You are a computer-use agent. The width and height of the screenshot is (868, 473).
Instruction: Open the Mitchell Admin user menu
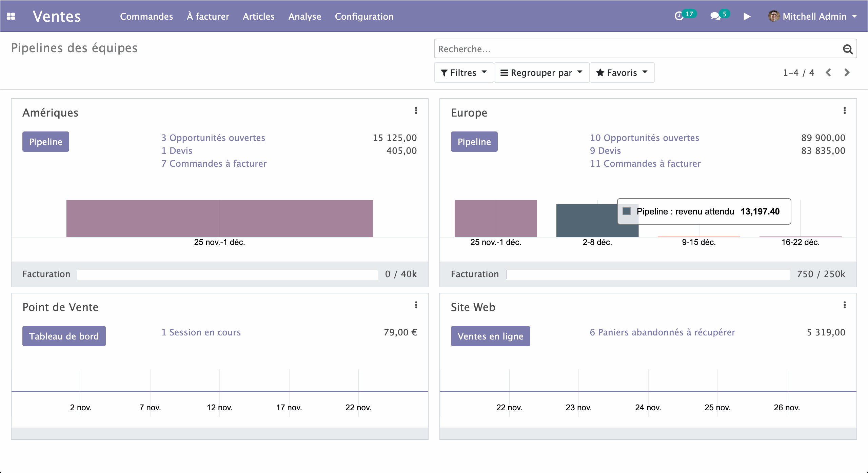click(814, 16)
